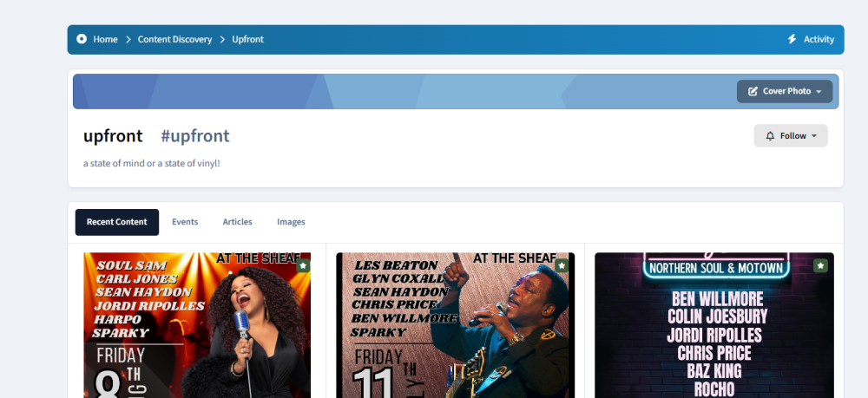Click the upfront tag title

(x=113, y=136)
